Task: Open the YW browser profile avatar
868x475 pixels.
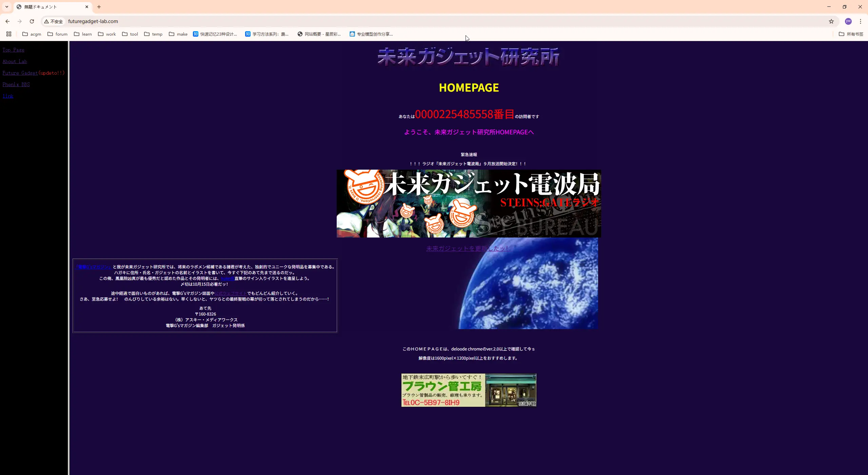Action: point(848,21)
